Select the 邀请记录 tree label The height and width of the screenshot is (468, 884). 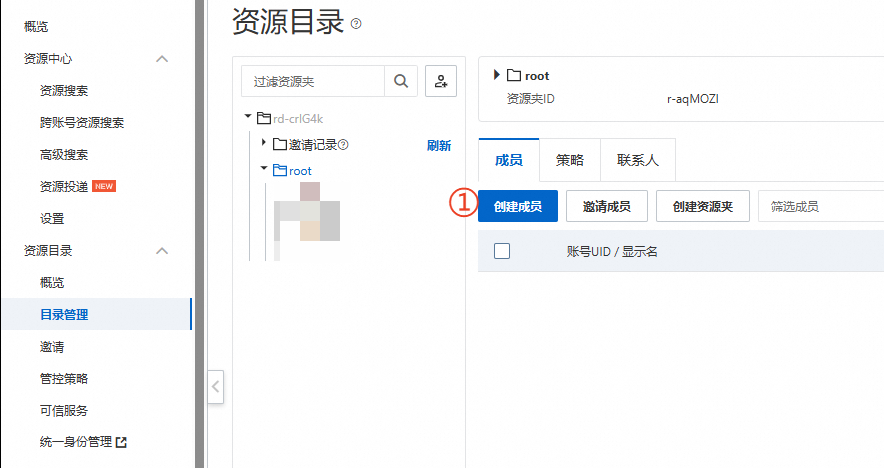point(313,145)
